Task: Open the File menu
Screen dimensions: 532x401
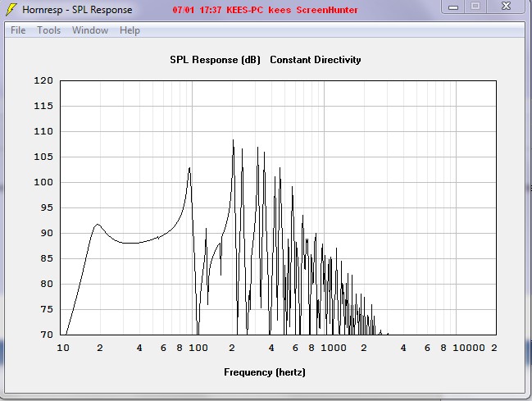Action: 18,30
